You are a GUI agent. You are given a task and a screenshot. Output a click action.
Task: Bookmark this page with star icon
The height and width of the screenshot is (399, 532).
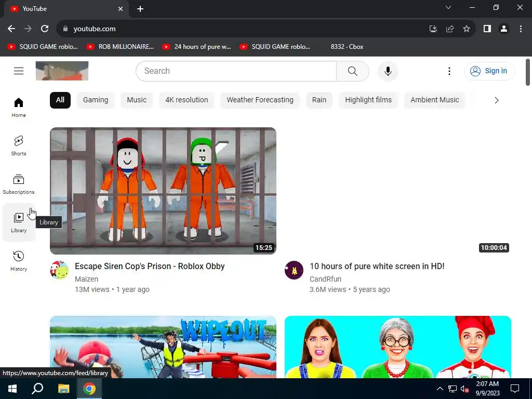tap(467, 29)
